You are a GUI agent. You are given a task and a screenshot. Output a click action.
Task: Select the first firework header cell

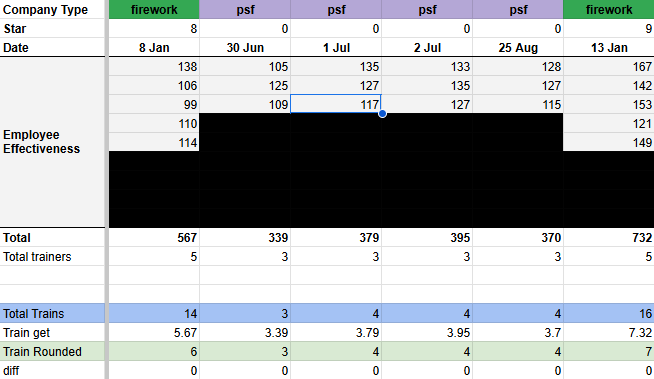pos(154,9)
